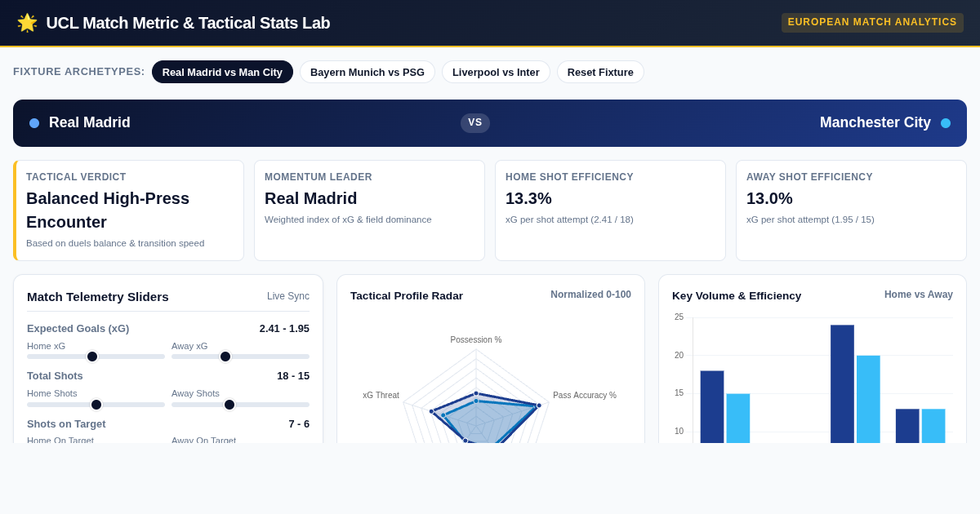This screenshot has width=980, height=514.
Task: Click the Home vs Away label
Action: [x=919, y=295]
